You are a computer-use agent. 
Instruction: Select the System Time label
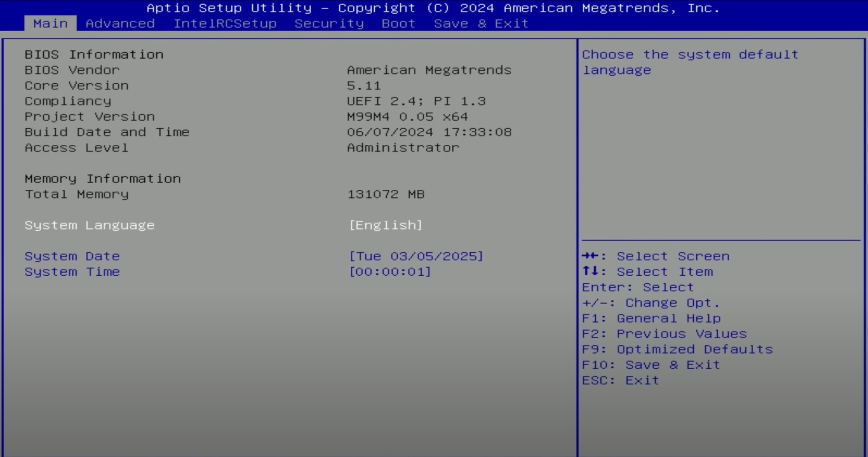tap(72, 272)
